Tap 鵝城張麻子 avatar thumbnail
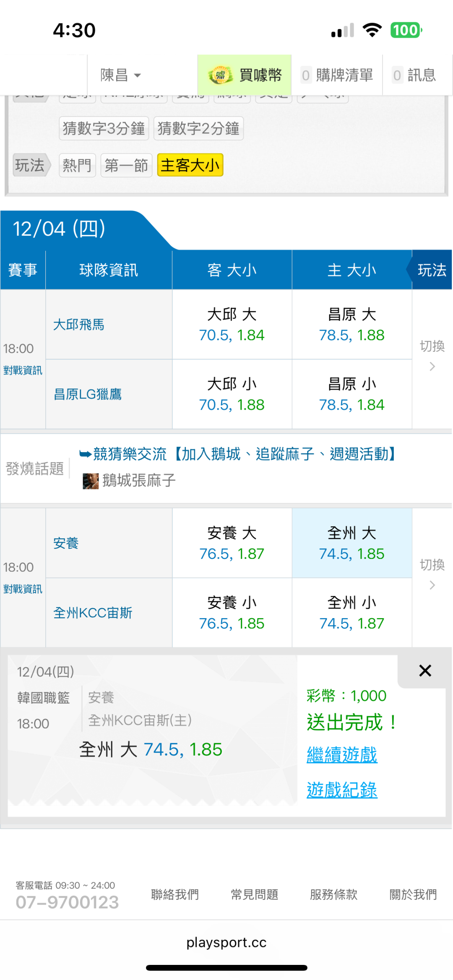The image size is (453, 980). click(90, 481)
